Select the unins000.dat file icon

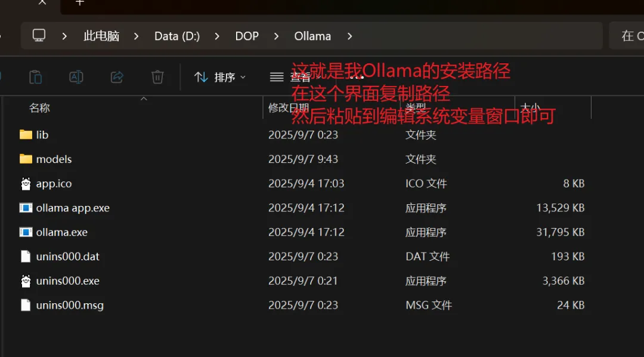pyautogui.click(x=26, y=256)
